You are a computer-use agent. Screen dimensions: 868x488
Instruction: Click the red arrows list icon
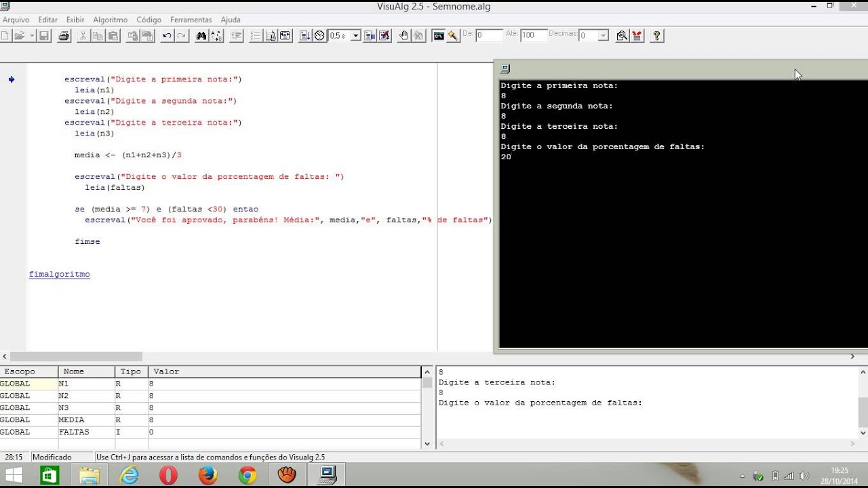[x=637, y=35]
